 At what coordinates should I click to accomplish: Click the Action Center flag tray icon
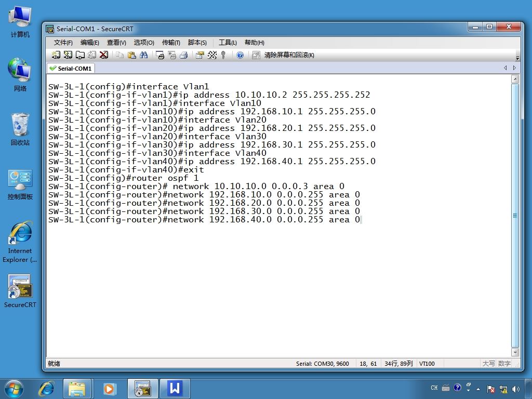[490, 389]
